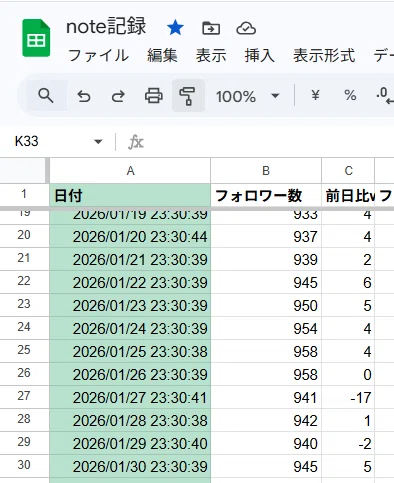Open the Google Sheets home icon
This screenshot has width=394, height=483.
coord(36,38)
